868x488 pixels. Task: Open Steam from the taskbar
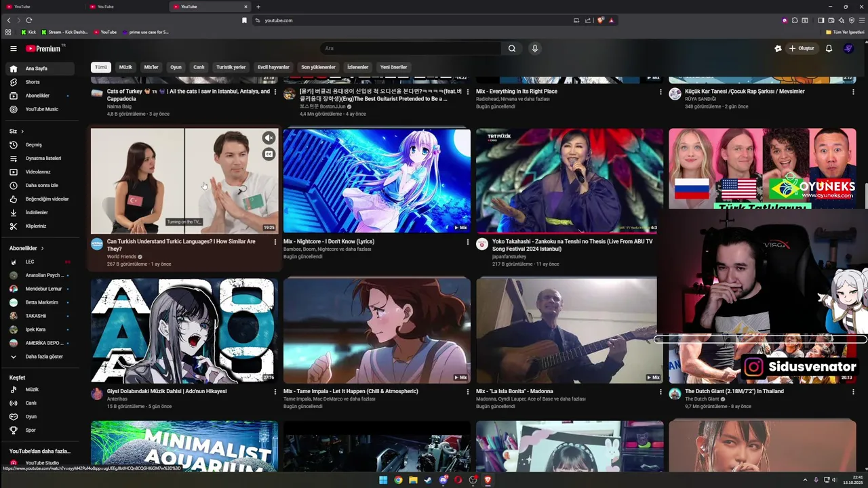pos(428,480)
